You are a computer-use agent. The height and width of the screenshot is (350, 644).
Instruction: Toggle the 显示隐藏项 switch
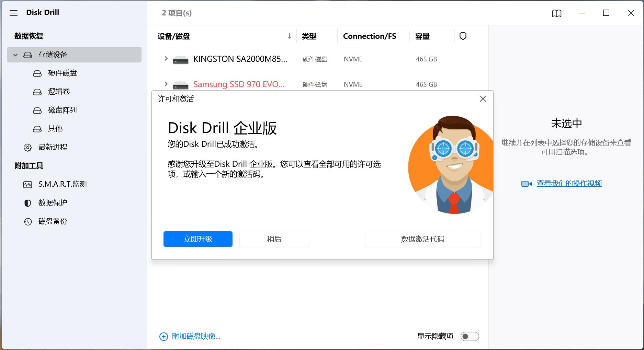470,337
